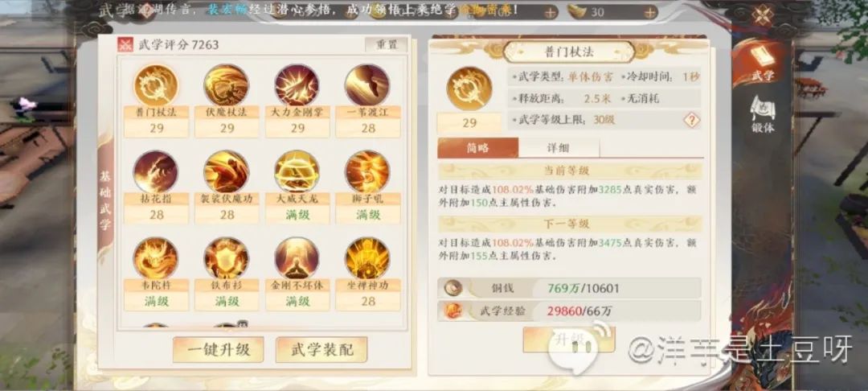Select the 大力金刚掌 skill icon
The height and width of the screenshot is (391, 868).
click(x=297, y=86)
